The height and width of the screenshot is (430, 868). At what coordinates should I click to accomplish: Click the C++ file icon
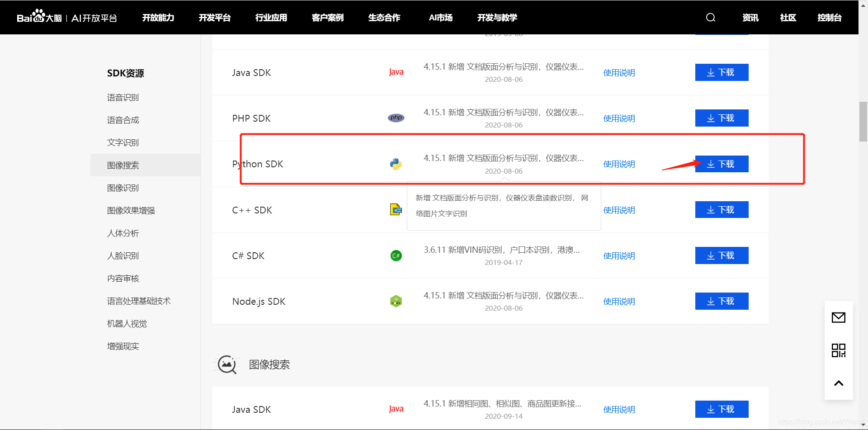click(396, 210)
